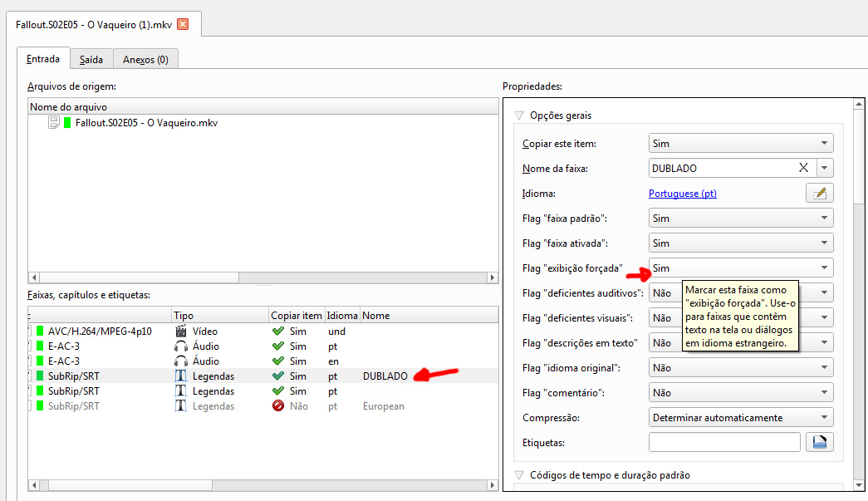Switch to the Saída tab
This screenshot has height=501, width=868.
pos(91,59)
